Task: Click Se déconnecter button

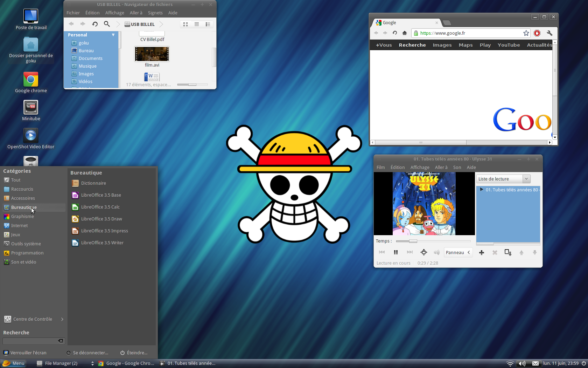Action: (x=87, y=353)
